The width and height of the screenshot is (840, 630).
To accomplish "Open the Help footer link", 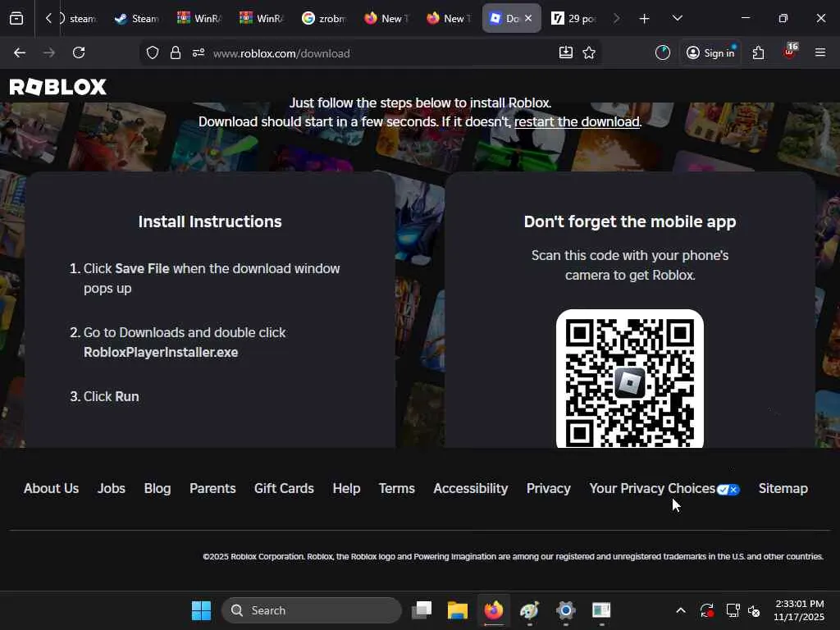I will (346, 489).
